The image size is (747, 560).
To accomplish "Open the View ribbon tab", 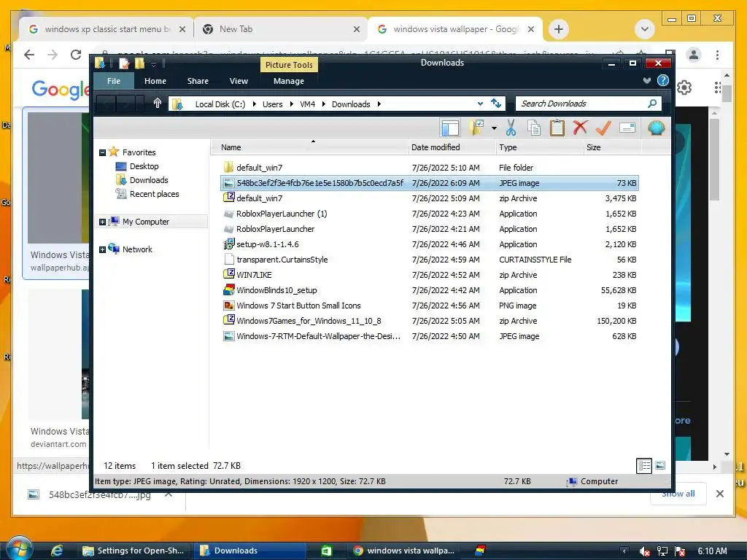I will coord(239,81).
